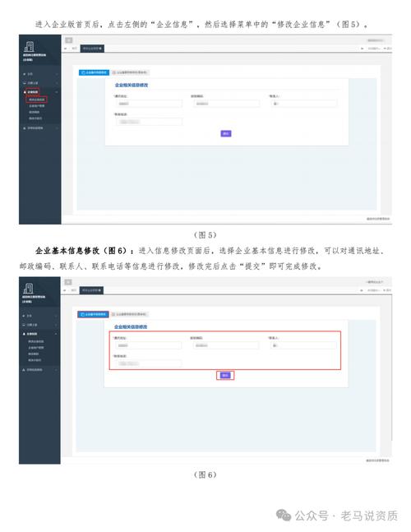Click 企业相关信息修改 heading in Figure 5
Screen dimensions: 411x532
pyautogui.click(x=132, y=86)
